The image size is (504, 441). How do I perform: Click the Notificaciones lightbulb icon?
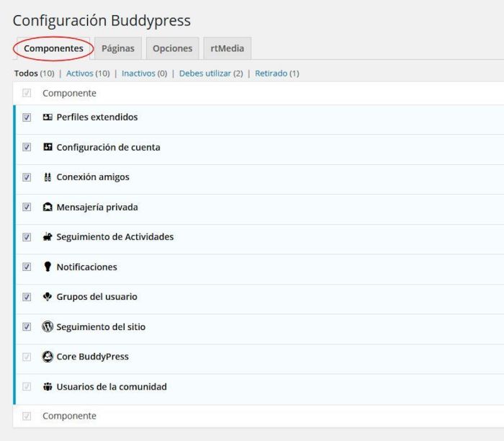point(48,267)
